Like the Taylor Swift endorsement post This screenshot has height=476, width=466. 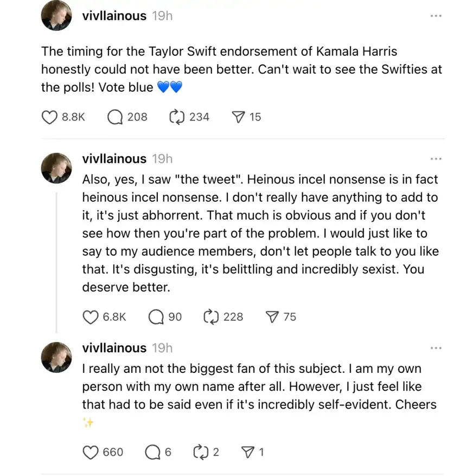tap(49, 117)
